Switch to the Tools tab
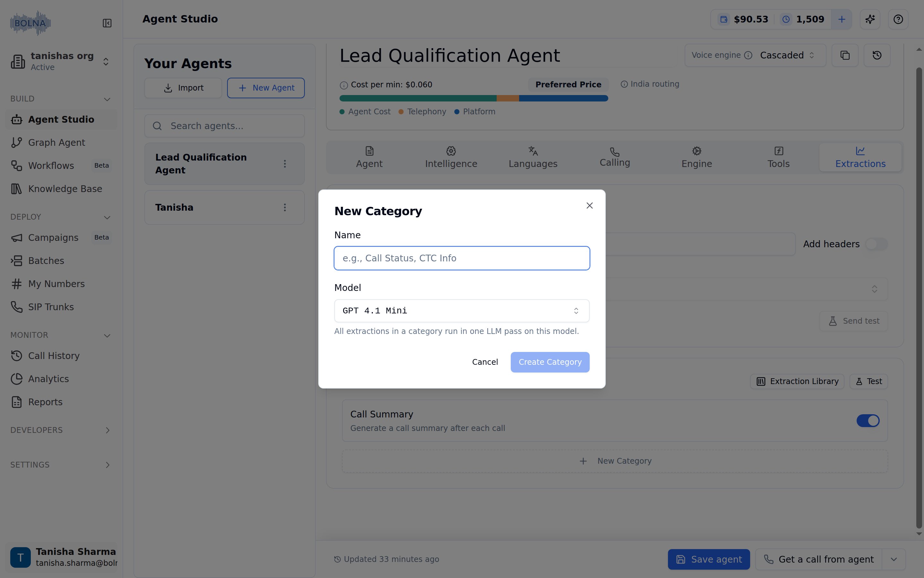The width and height of the screenshot is (924, 578). pyautogui.click(x=779, y=157)
